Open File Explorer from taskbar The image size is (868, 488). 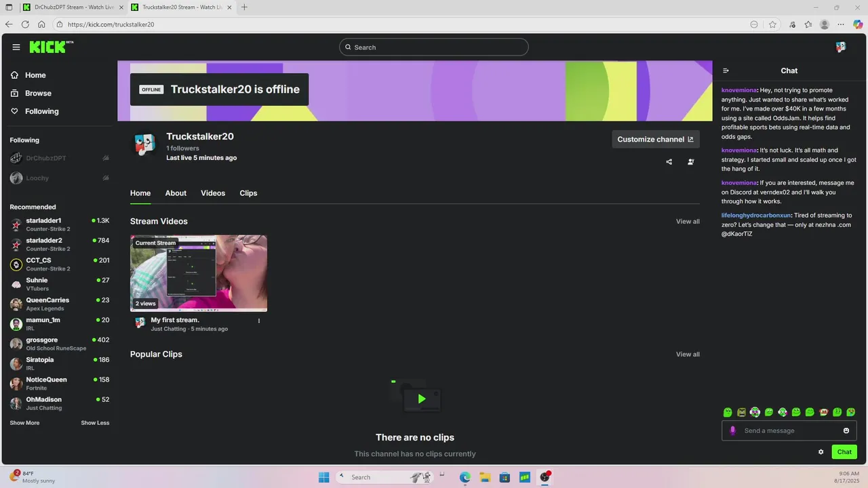click(486, 477)
